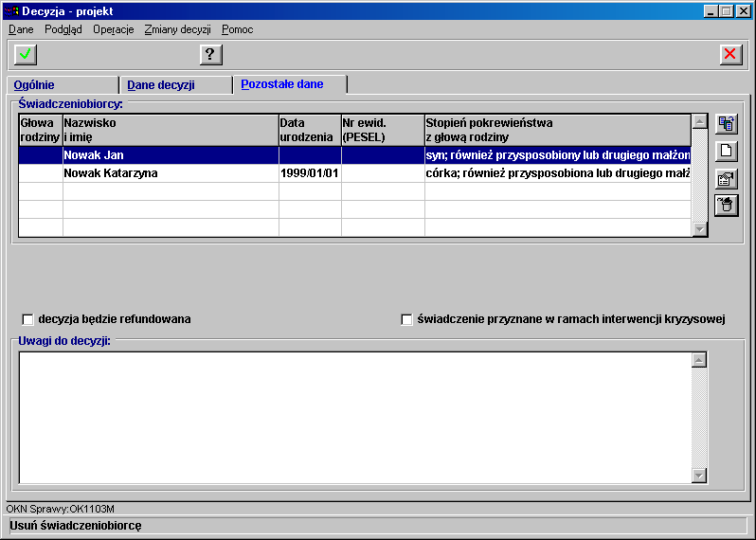The image size is (756, 540).
Task: Click the remarks box scroll-up arrow
Action: click(x=699, y=360)
